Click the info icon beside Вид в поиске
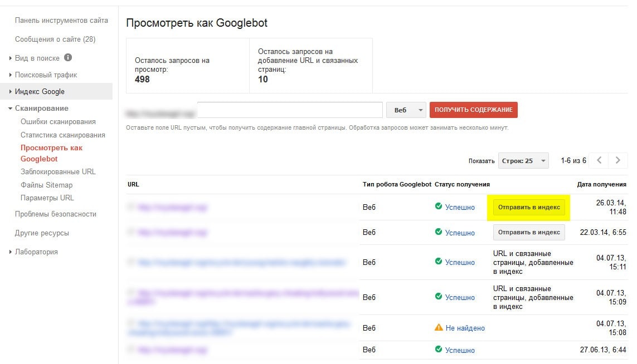Viewport: 637px width, 364px height. pyautogui.click(x=68, y=57)
